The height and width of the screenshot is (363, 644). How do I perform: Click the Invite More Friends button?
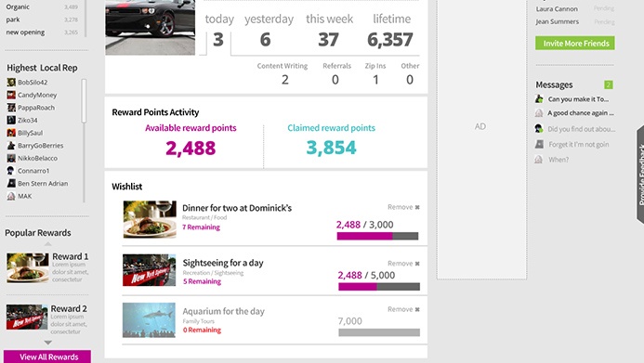pyautogui.click(x=574, y=43)
